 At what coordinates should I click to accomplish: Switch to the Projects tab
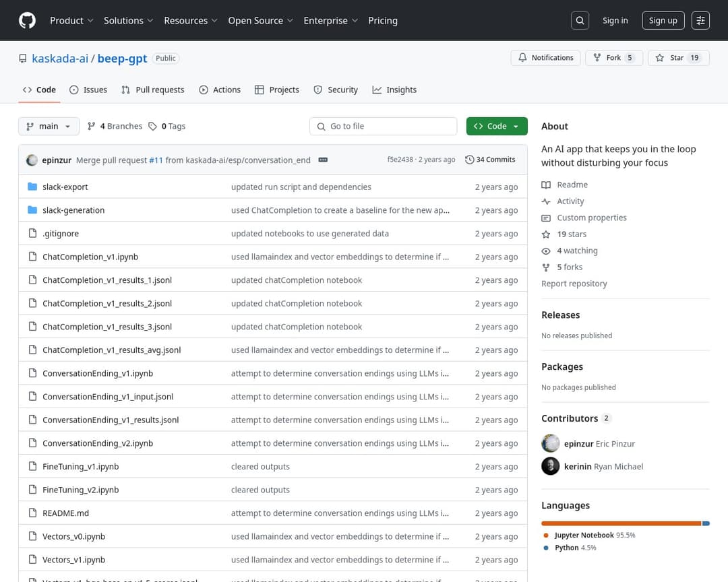pyautogui.click(x=277, y=90)
